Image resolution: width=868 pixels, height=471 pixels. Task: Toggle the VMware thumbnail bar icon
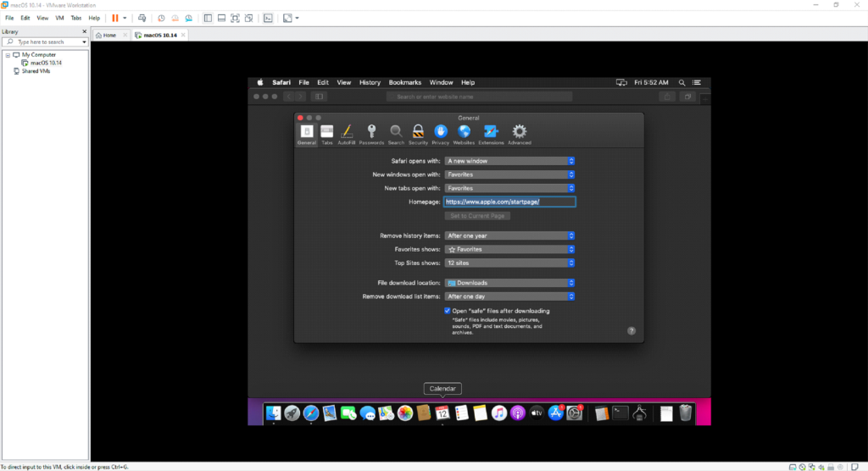click(x=221, y=19)
